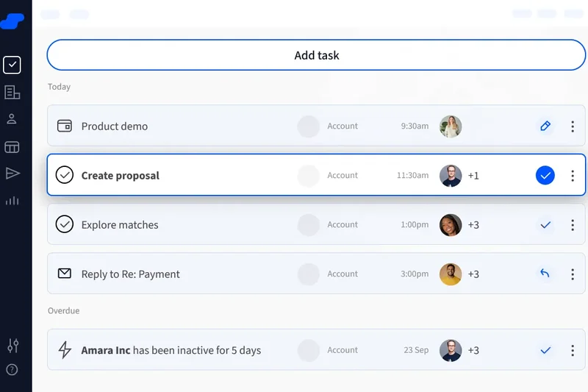This screenshot has width=588, height=392.
Task: Open the Contacts person icon in sidebar
Action: tap(12, 119)
